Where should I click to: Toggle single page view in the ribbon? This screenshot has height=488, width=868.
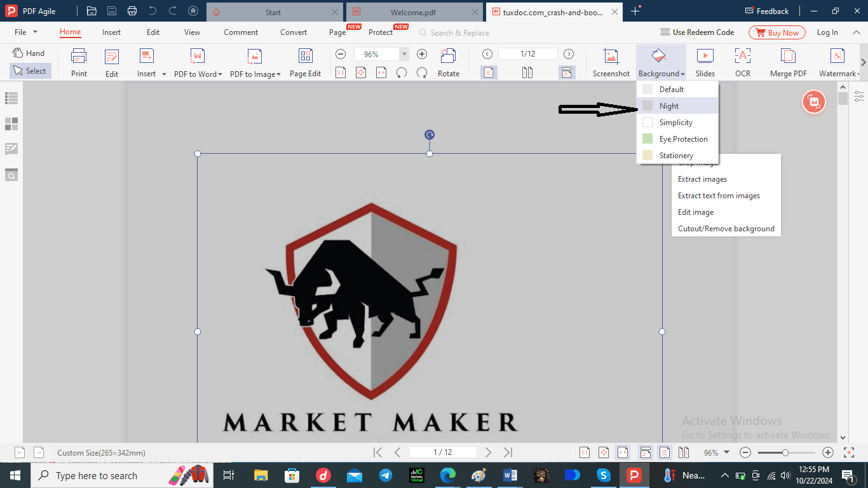[488, 72]
